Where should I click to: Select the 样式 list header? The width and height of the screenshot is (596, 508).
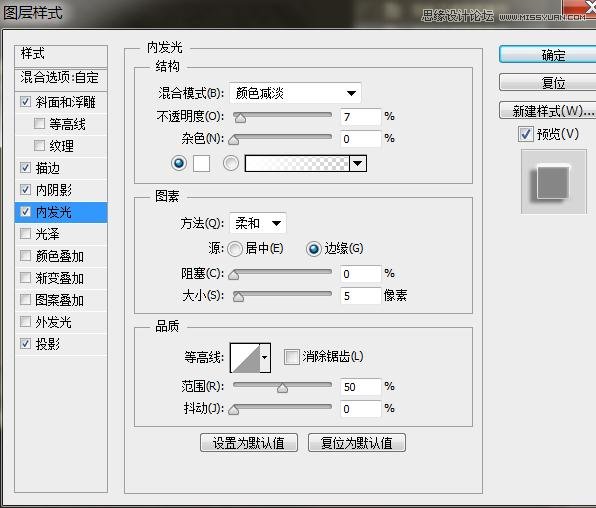point(61,56)
